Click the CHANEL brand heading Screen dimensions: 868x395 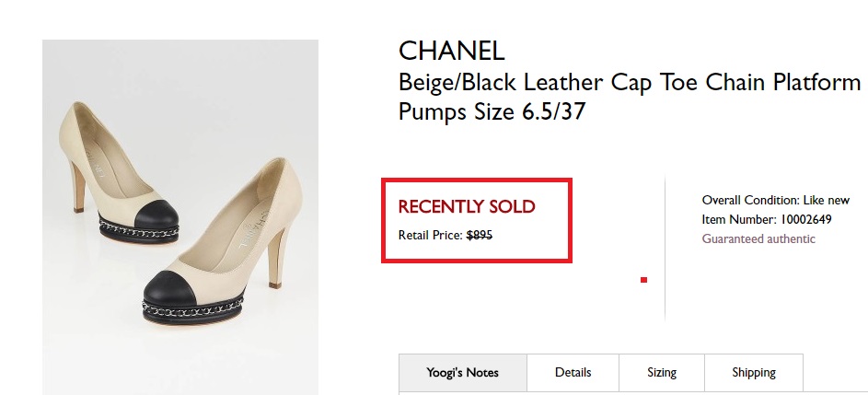451,52
